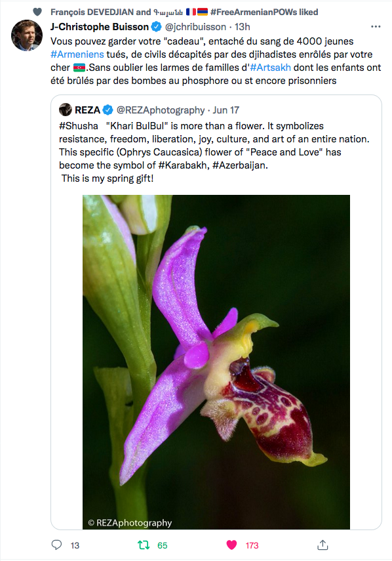392x561 pixels.
Task: Open the @jchribuisson handle
Action: coord(195,27)
